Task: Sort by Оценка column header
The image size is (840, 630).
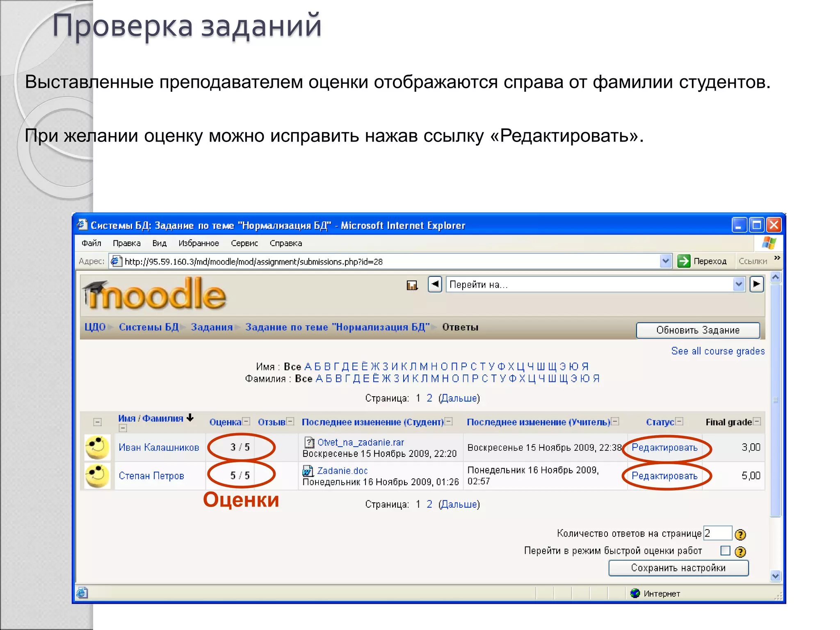Action: pyautogui.click(x=225, y=422)
